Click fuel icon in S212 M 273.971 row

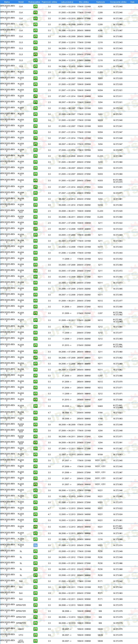[x=35, y=394]
